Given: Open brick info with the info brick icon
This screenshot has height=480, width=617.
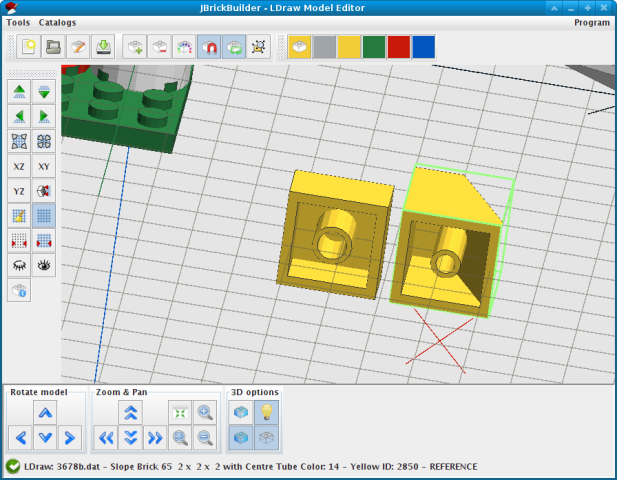Looking at the screenshot, I should pyautogui.click(x=19, y=290).
